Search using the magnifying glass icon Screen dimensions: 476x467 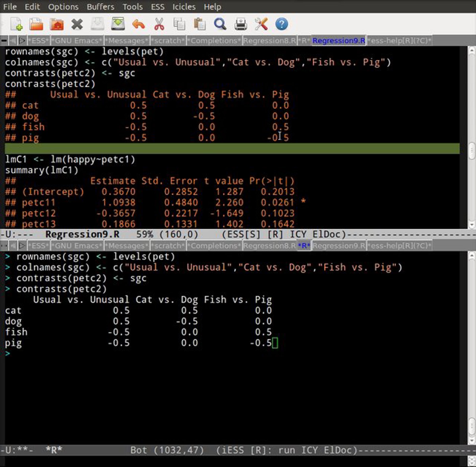coord(220,24)
